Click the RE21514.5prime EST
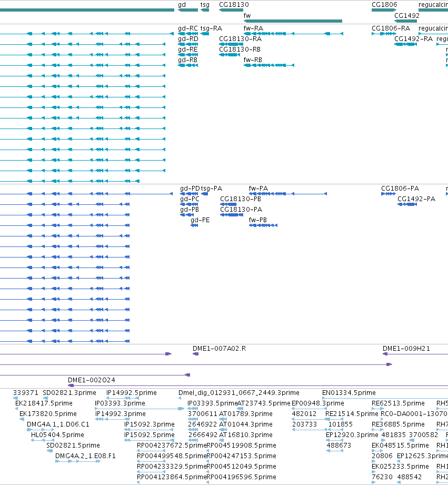This screenshot has width=448, height=485. click(334, 419)
